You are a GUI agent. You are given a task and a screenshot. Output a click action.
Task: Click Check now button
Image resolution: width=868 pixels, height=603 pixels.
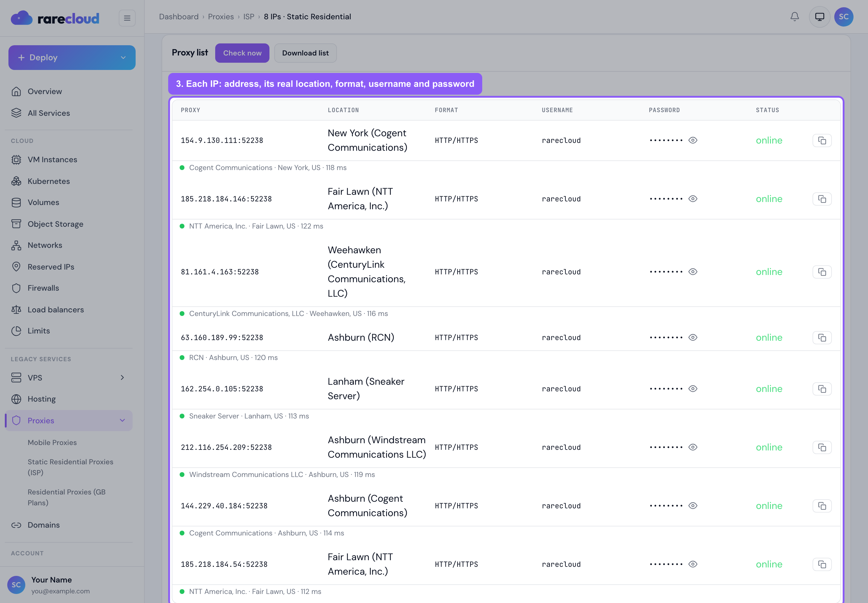click(242, 53)
